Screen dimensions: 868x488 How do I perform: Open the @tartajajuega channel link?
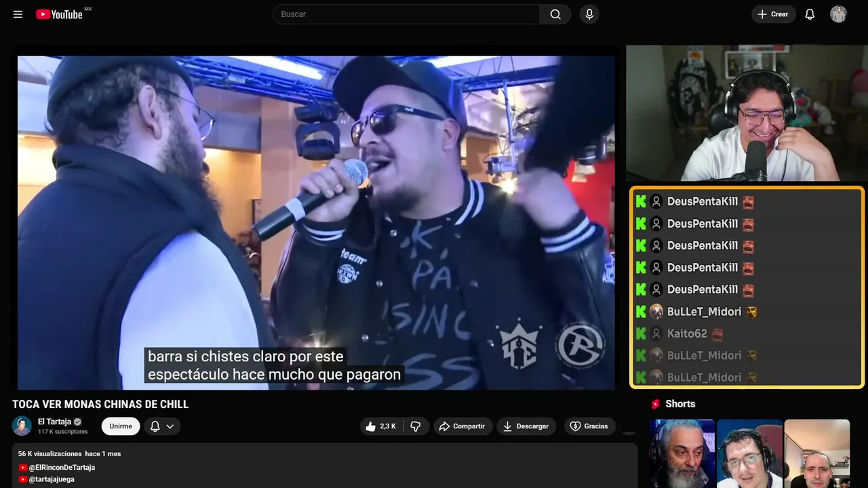tap(52, 479)
